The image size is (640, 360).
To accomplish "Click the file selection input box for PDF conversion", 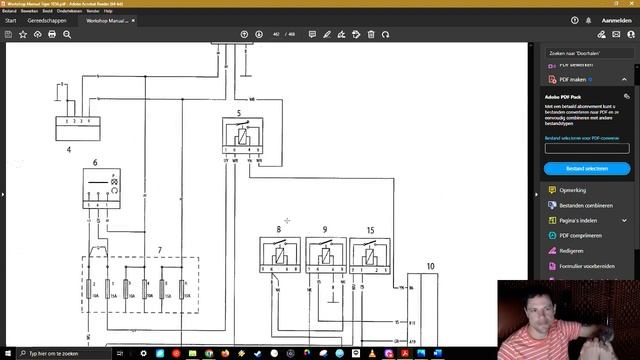I will tap(587, 149).
